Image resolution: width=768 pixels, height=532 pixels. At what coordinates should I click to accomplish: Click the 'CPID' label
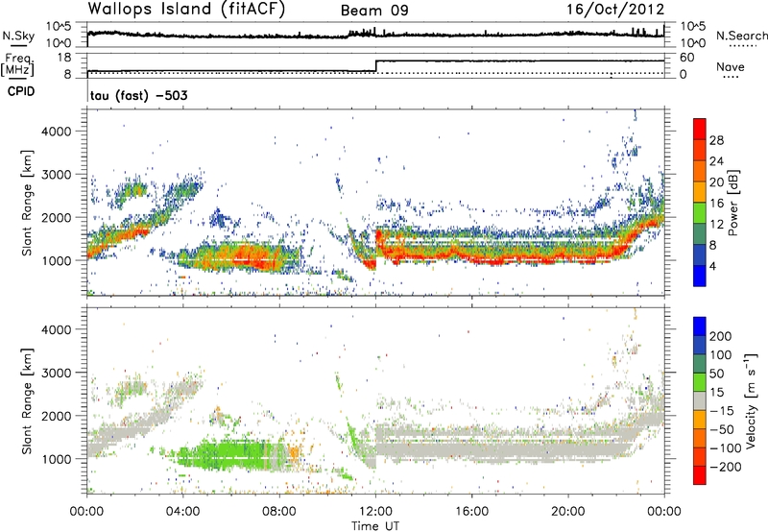click(x=21, y=91)
